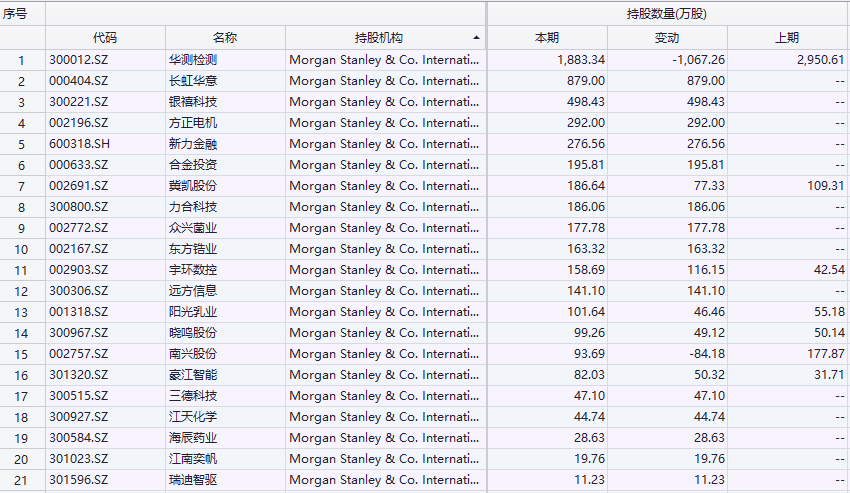Image resolution: width=850 pixels, height=493 pixels.
Task: Click row number 11
Action: [x=21, y=271]
